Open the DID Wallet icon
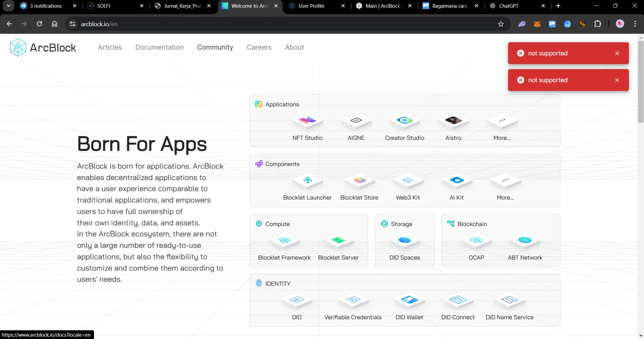The height and width of the screenshot is (339, 644). tap(409, 300)
